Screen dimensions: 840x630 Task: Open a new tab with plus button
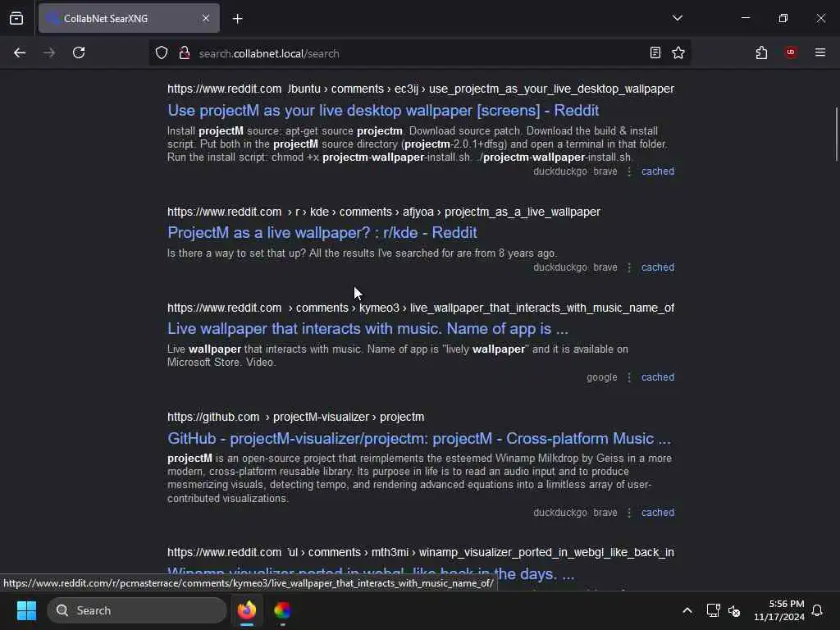(x=238, y=19)
